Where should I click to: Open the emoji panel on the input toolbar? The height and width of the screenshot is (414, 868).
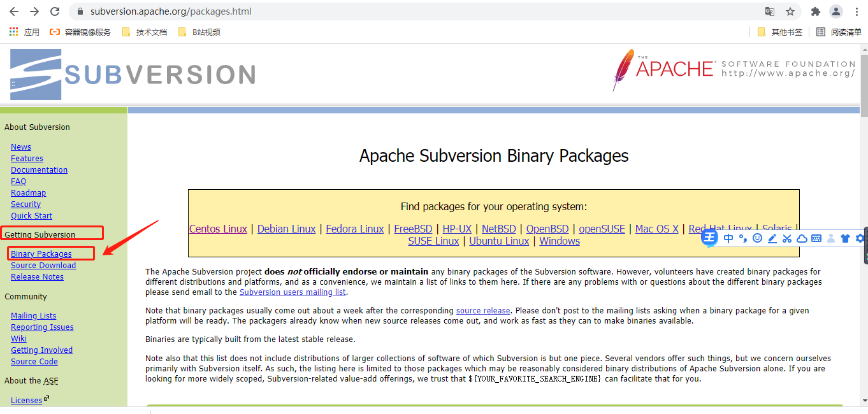coord(758,238)
